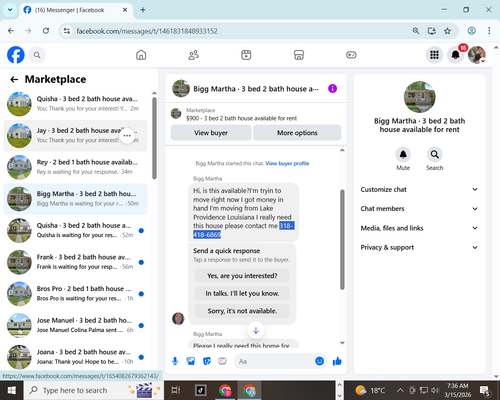Open Chrome tab search dropdown
The image size is (500, 400).
pyautogui.click(x=10, y=10)
